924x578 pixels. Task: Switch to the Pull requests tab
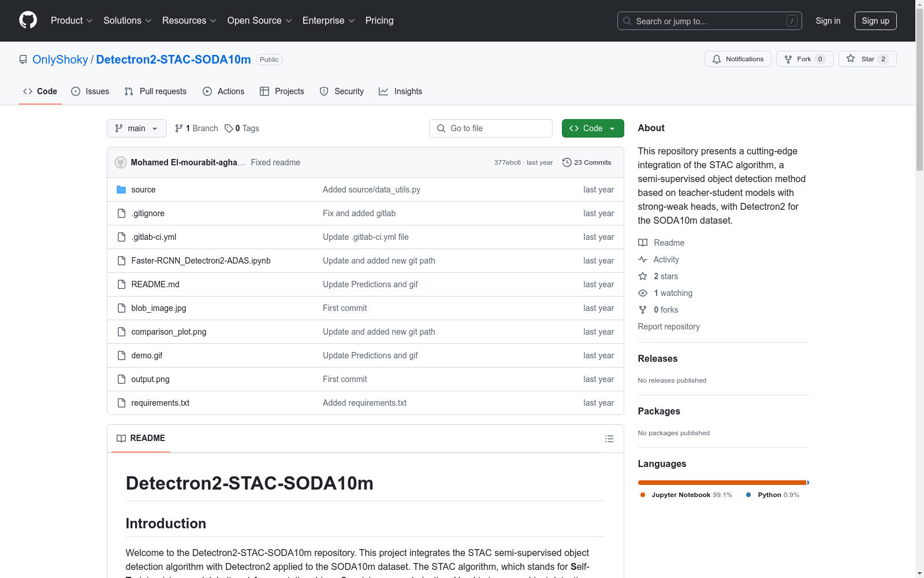pos(155,91)
